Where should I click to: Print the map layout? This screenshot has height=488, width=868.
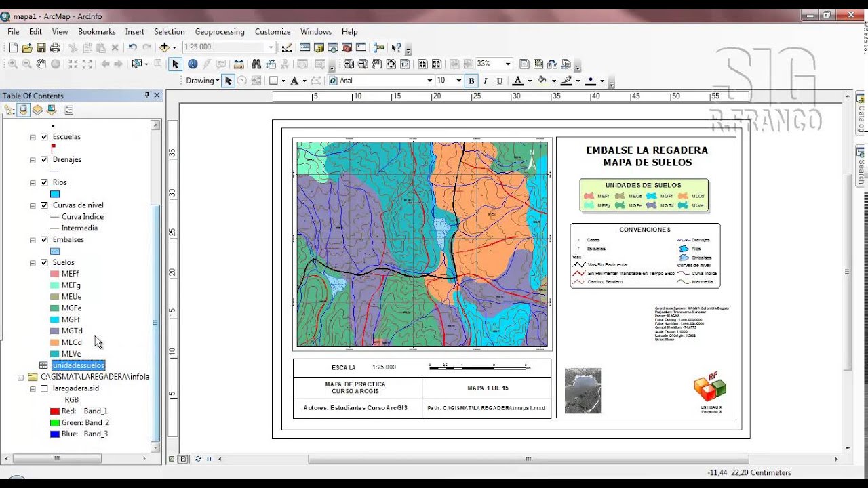pyautogui.click(x=56, y=47)
